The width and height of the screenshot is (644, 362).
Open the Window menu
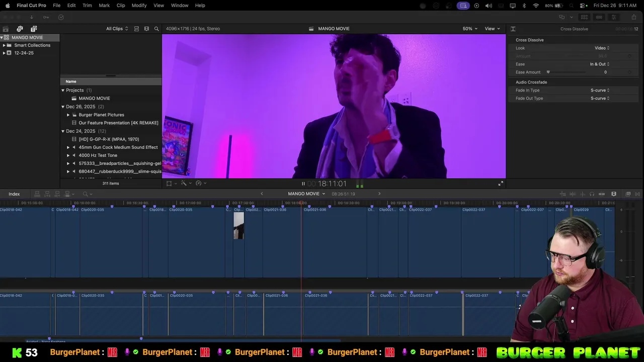(180, 6)
